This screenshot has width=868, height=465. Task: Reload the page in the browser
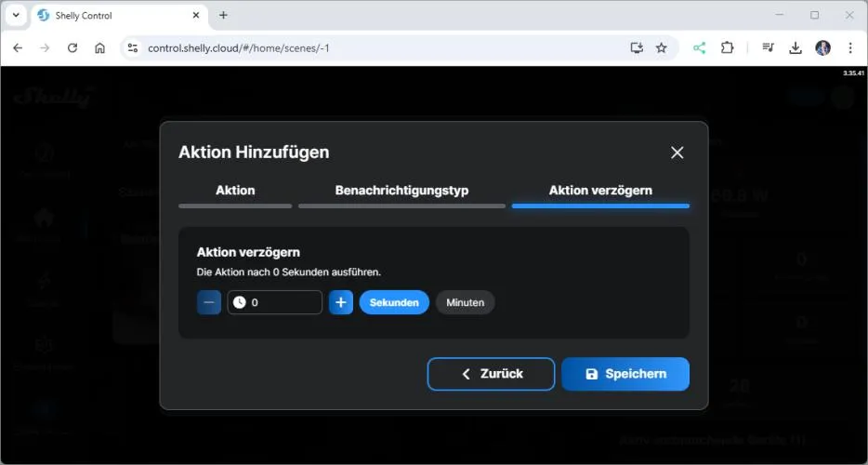pos(72,47)
